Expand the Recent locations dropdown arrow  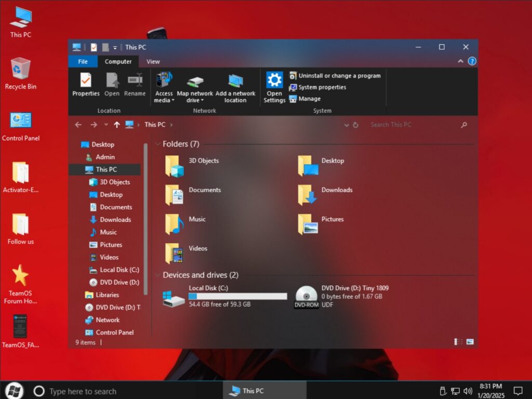coord(106,125)
